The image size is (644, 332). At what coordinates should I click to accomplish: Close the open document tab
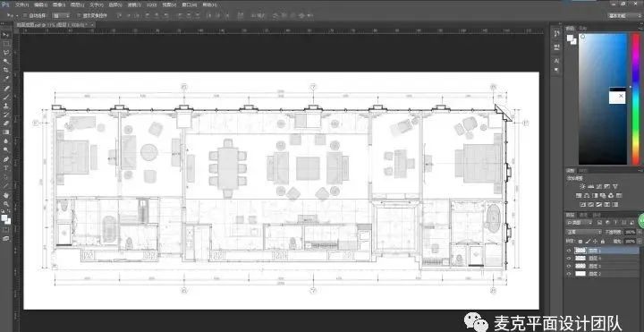(x=92, y=25)
